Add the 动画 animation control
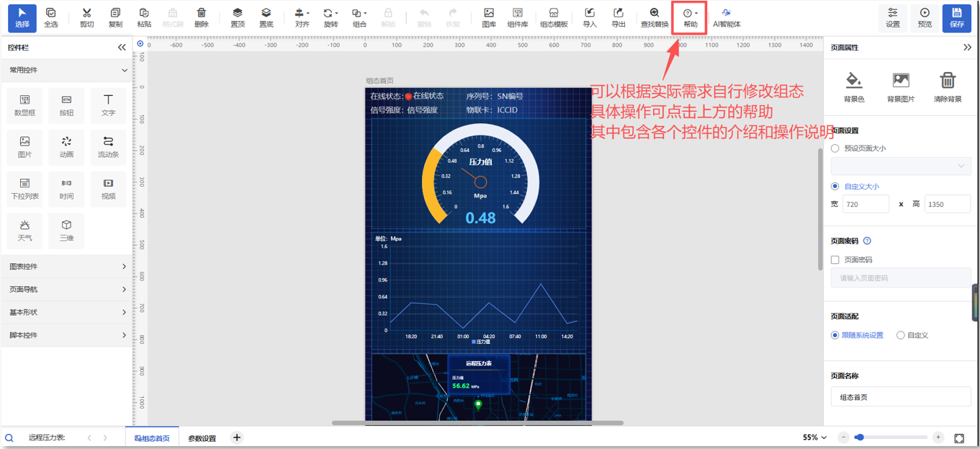This screenshot has height=449, width=980. [x=66, y=147]
